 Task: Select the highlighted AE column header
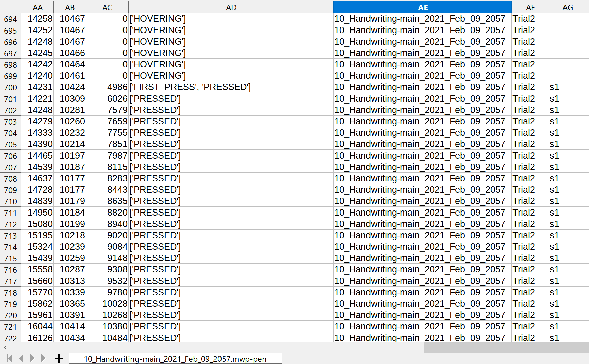click(x=423, y=7)
